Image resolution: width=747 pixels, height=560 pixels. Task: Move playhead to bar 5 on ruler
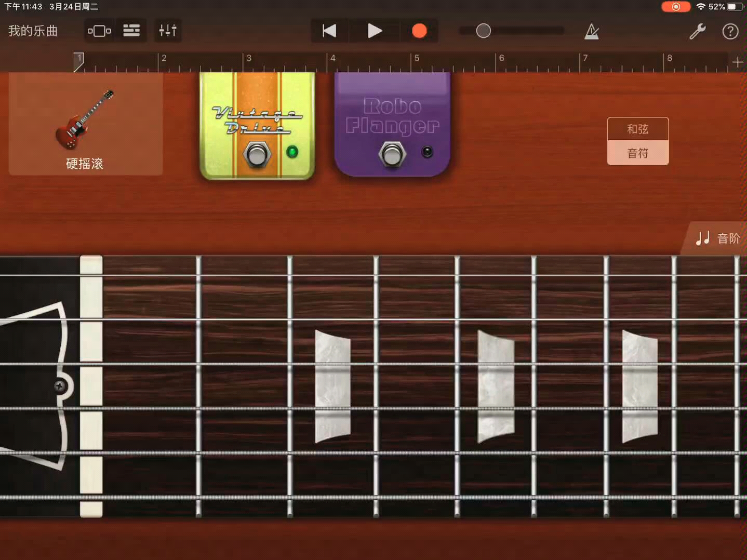417,58
